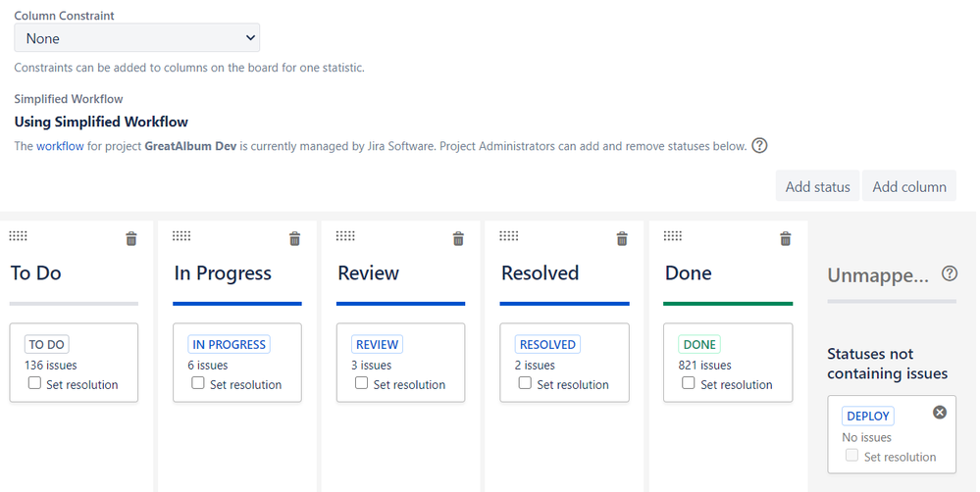The height and width of the screenshot is (492, 980).
Task: Click 'Using Simplified Workflow' heading
Action: click(101, 122)
